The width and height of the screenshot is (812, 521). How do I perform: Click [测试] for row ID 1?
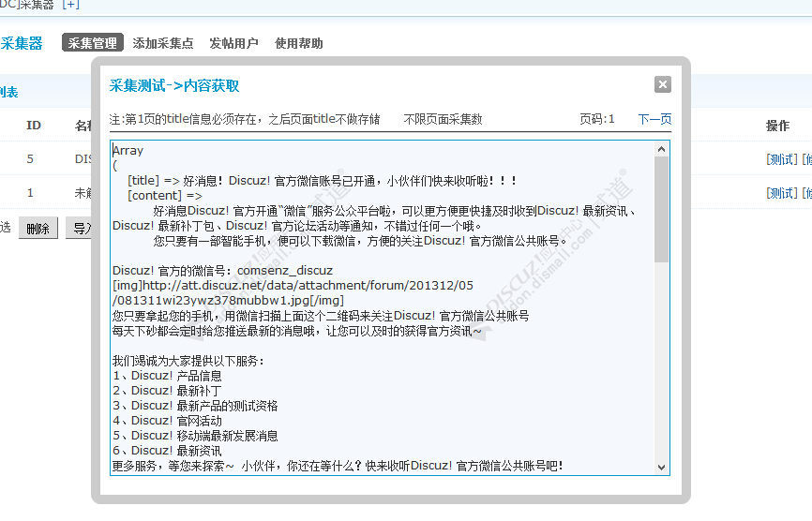click(782, 193)
